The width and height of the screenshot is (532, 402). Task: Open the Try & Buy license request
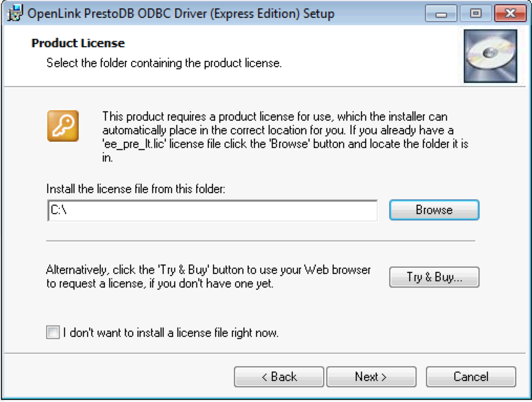point(434,277)
